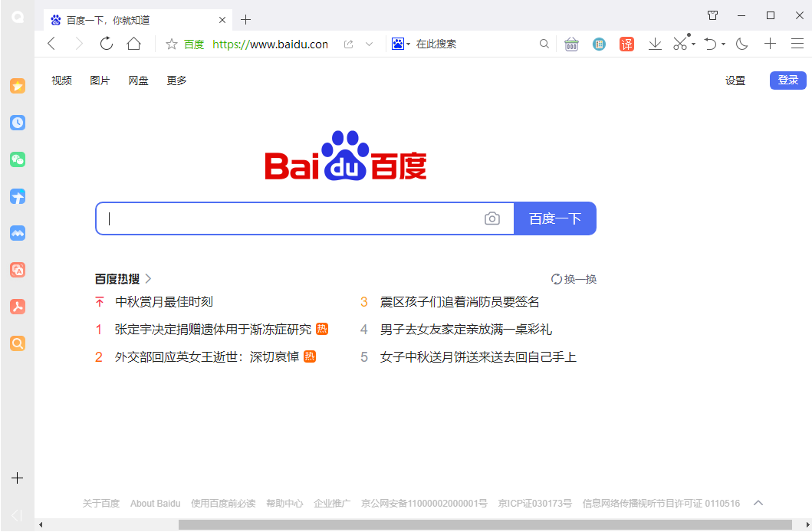Open the browser home page icon
The height and width of the screenshot is (532, 812).
pyautogui.click(x=133, y=44)
